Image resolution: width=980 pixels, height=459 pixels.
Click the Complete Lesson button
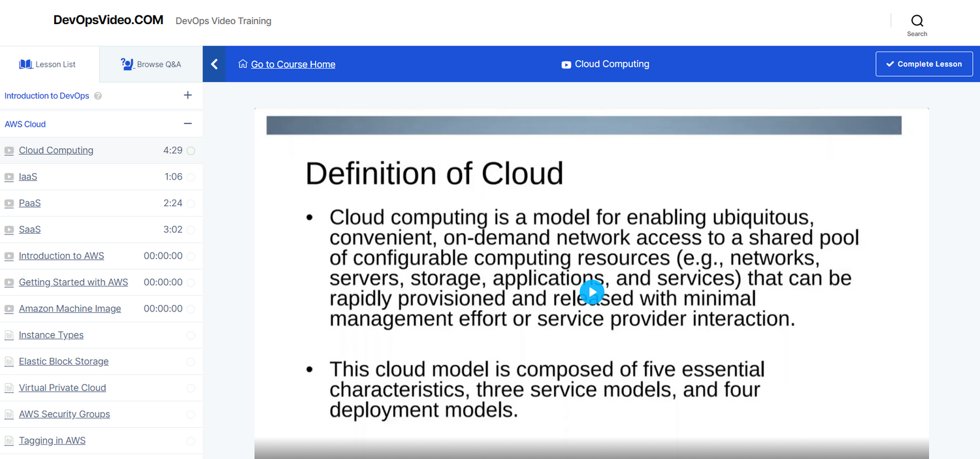924,64
